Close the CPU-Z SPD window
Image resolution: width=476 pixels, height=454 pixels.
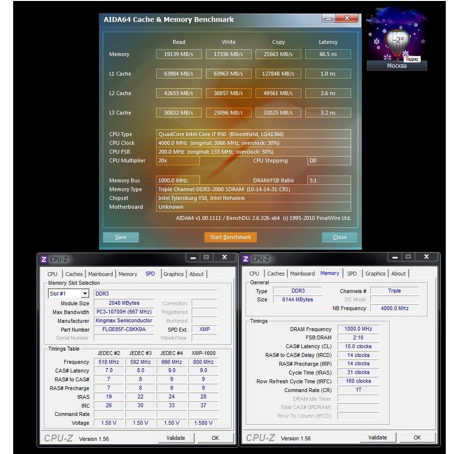coord(225,257)
